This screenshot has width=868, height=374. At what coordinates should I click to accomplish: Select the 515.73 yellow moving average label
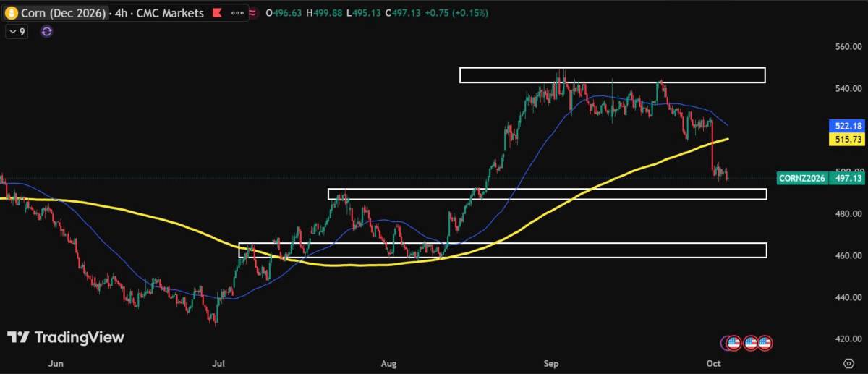848,138
